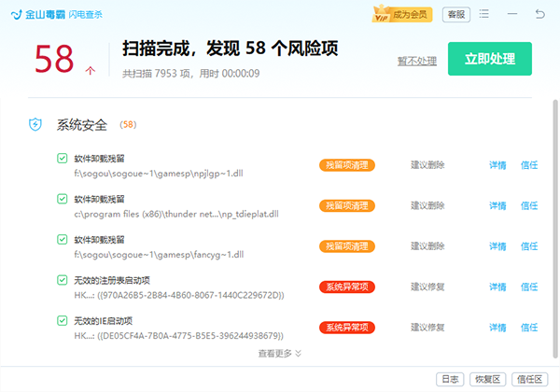Click path f:\sogou\sogoue~1\gamesp\npjlgp~1.dll
The image size is (560, 392).
(x=159, y=174)
